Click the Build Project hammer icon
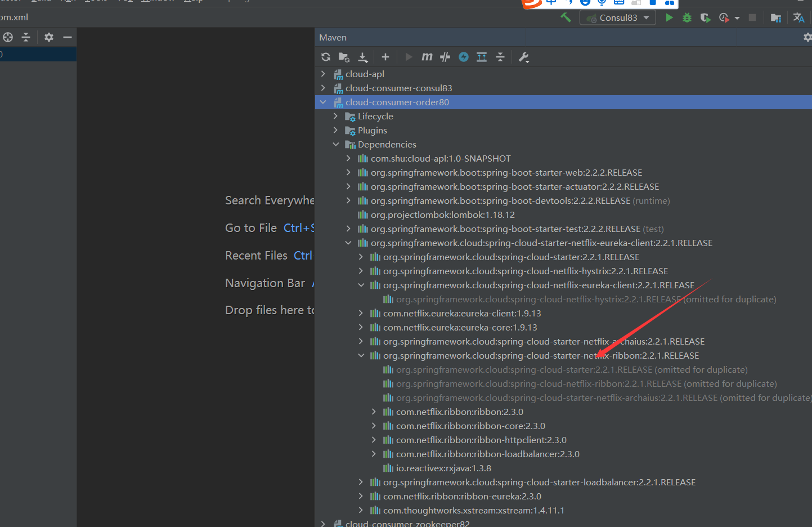The image size is (812, 527). 566,17
